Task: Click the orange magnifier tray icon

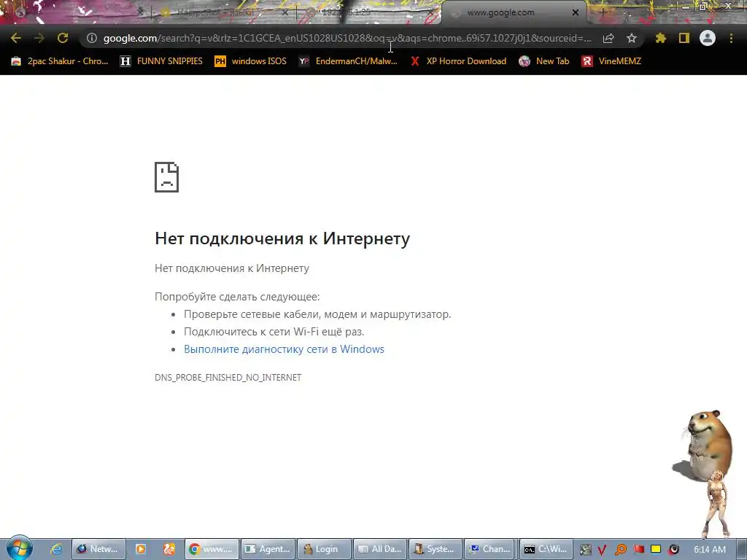Action: pyautogui.click(x=621, y=550)
